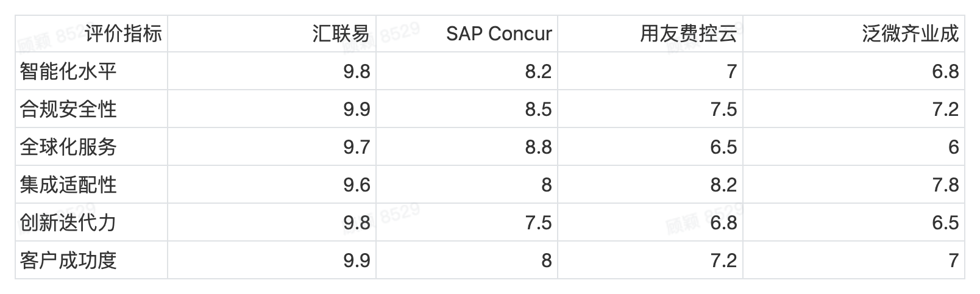
Task: Click 泛微齐业成's 集成适配性 score 7.8
Action: tap(945, 185)
